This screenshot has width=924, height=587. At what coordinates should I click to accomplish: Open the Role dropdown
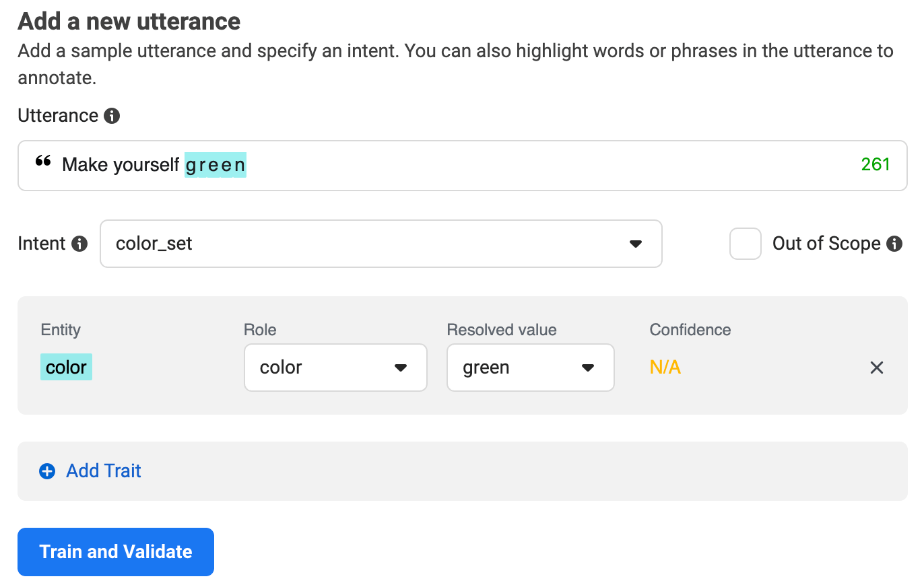335,368
